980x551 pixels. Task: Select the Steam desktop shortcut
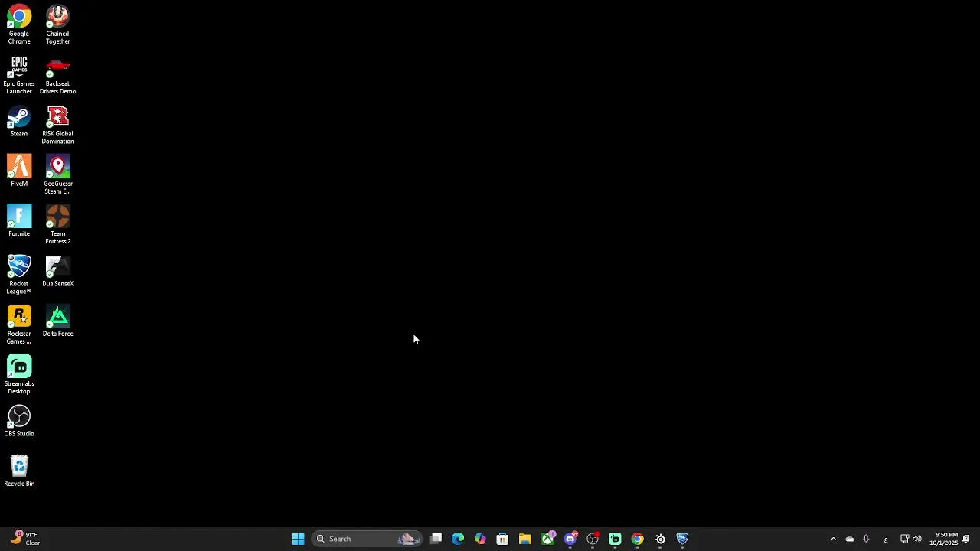point(19,121)
